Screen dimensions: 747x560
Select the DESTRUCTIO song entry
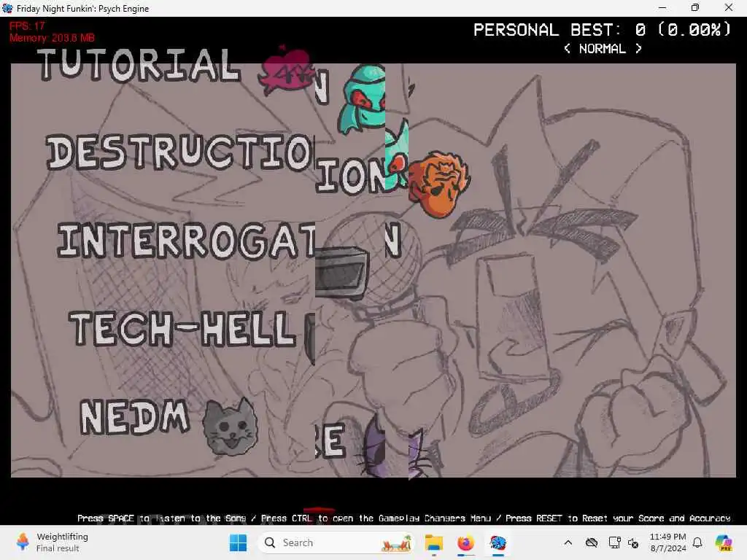click(x=180, y=152)
